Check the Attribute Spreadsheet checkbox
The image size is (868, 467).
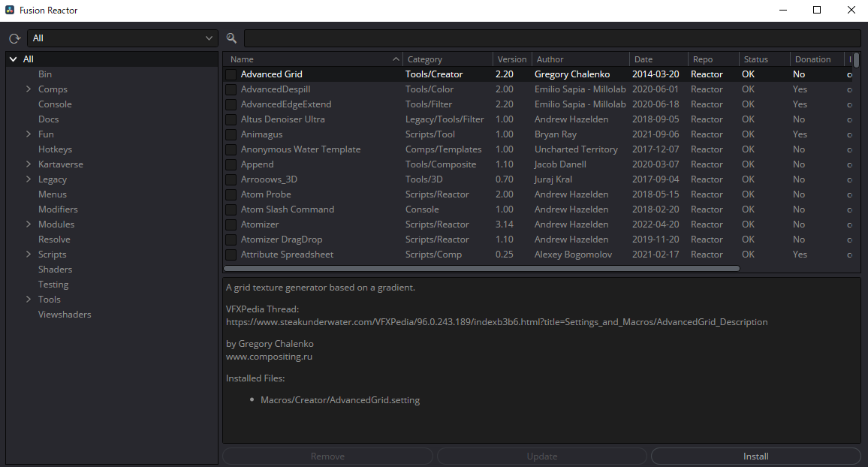click(231, 255)
